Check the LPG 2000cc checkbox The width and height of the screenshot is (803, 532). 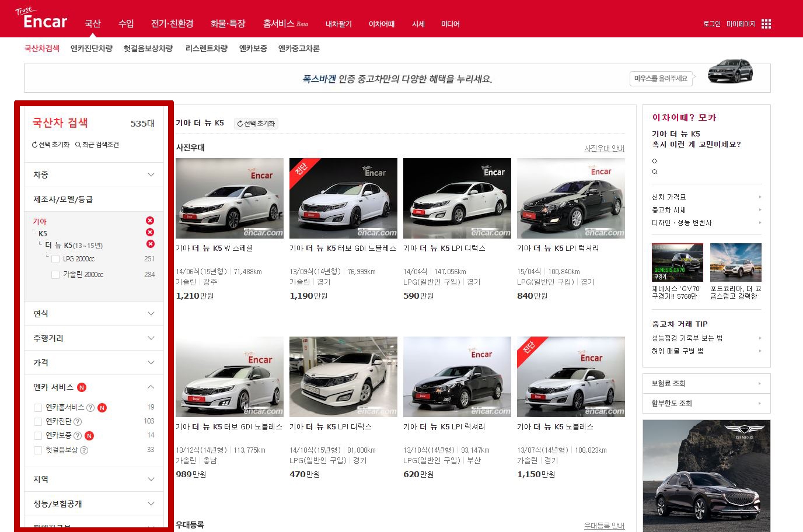click(x=55, y=259)
